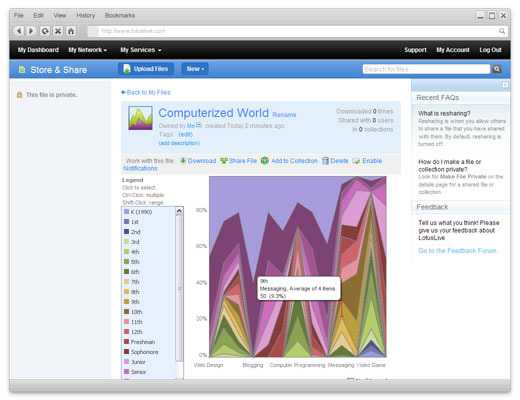Screen dimensions: 520x400
Task: Click the Back to My Files arrow icon
Action: (x=123, y=92)
